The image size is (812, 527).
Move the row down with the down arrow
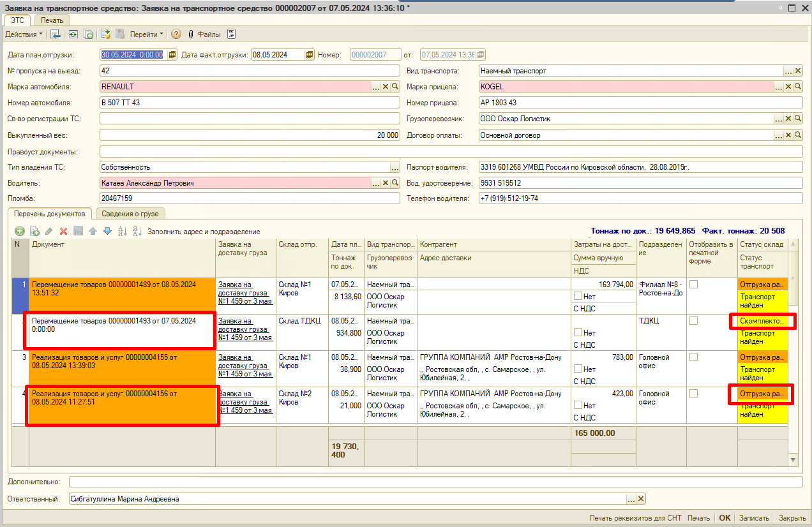(x=107, y=232)
